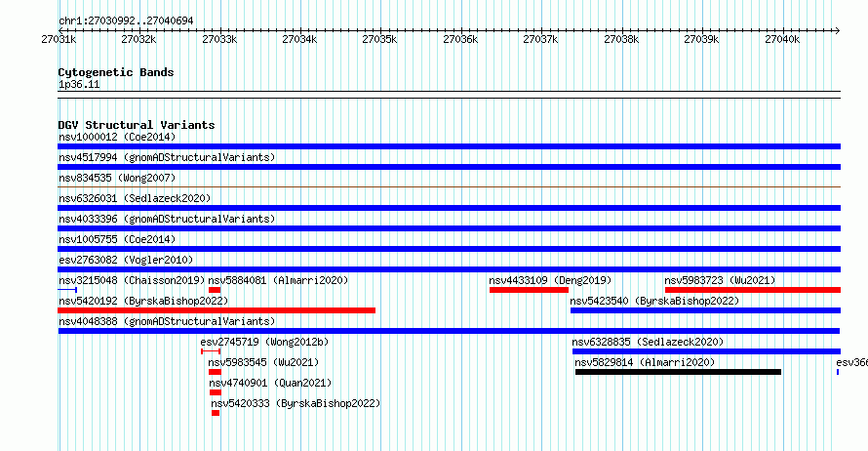This screenshot has width=868, height=451.
Task: Click the esv2745719 (Wong2012b) red bracket feature
Action: [211, 351]
